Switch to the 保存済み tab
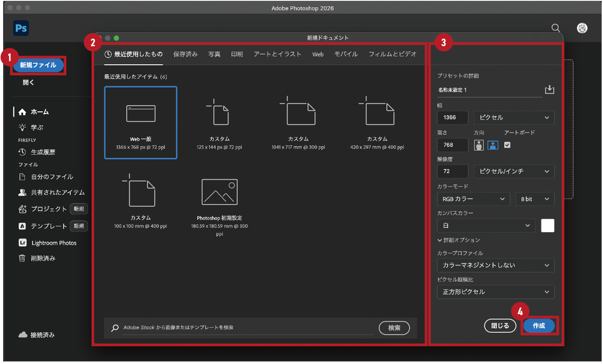Screen dimensions: 603x364 pyautogui.click(x=185, y=54)
